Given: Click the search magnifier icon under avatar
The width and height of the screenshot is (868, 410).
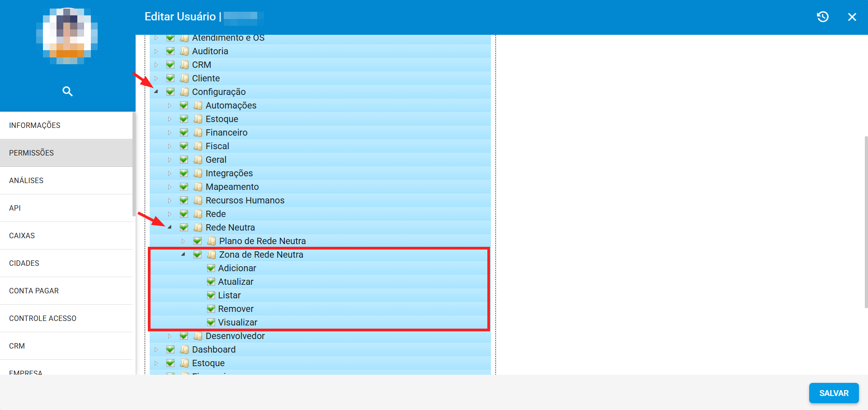Looking at the screenshot, I should coord(67,91).
